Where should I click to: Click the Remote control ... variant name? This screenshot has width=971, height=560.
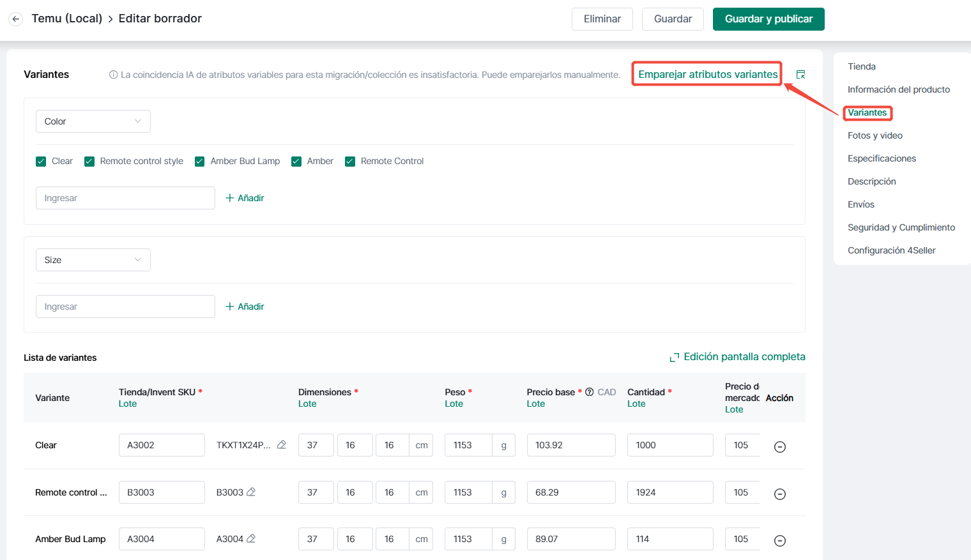[x=71, y=492]
